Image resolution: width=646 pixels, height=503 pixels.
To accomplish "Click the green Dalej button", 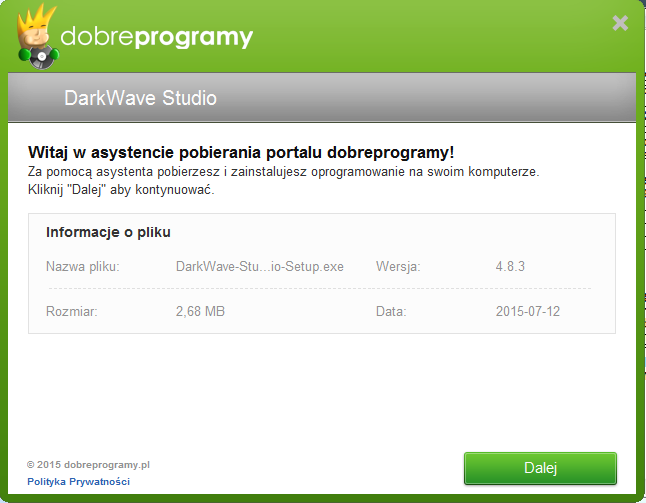I will 540,468.
